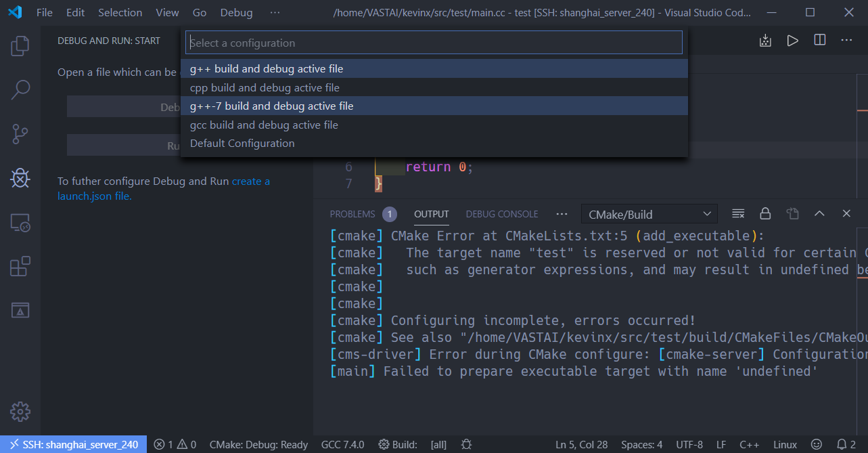Select g++-7 build and debug active file

point(434,106)
